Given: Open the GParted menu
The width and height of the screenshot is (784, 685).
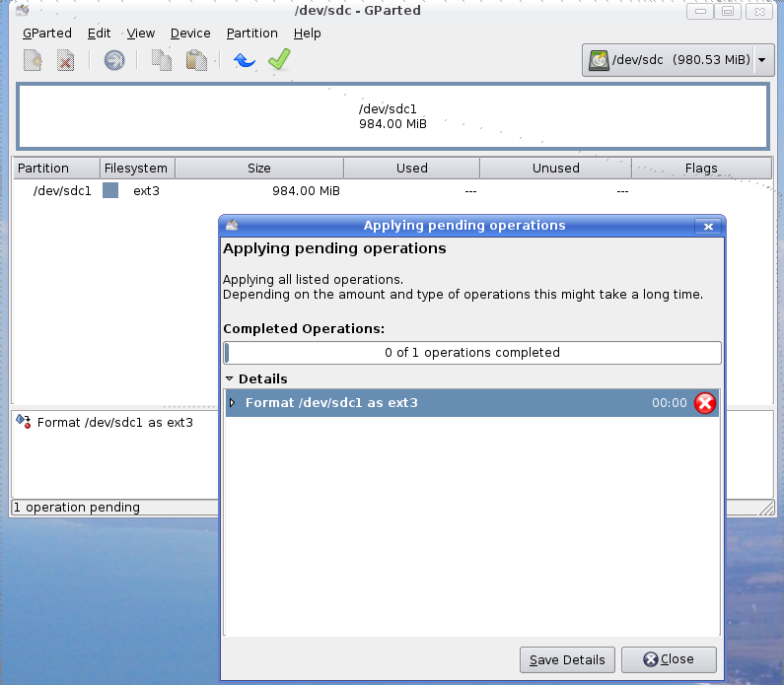Looking at the screenshot, I should coord(46,33).
